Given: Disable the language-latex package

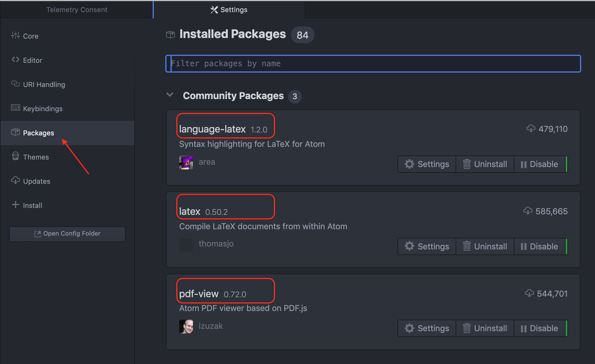Looking at the screenshot, I should pyautogui.click(x=539, y=164).
